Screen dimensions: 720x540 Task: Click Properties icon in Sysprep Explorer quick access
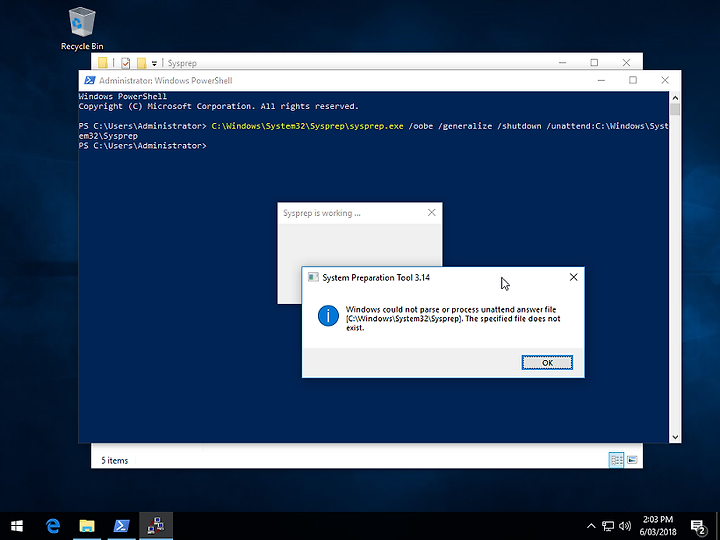(125, 63)
